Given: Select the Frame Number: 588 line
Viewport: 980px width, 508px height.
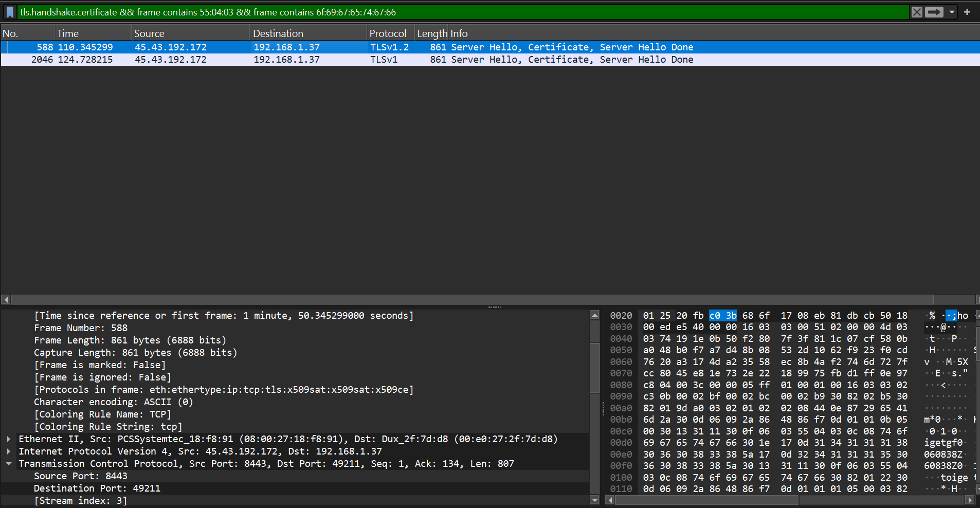Looking at the screenshot, I should [81, 328].
